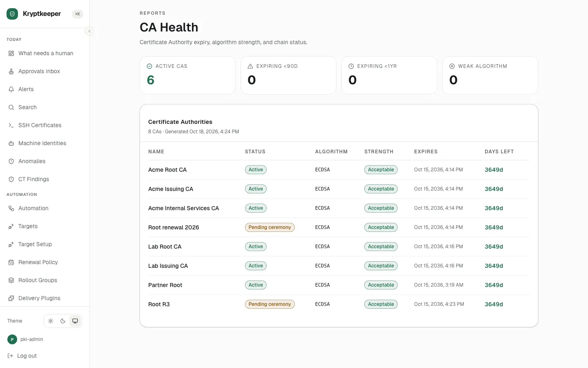Click the Expiring <1YR clock icon
The height and width of the screenshot is (368, 588).
click(x=351, y=66)
